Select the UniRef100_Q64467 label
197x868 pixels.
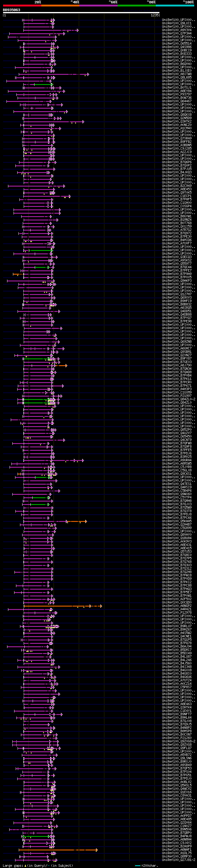177,101
